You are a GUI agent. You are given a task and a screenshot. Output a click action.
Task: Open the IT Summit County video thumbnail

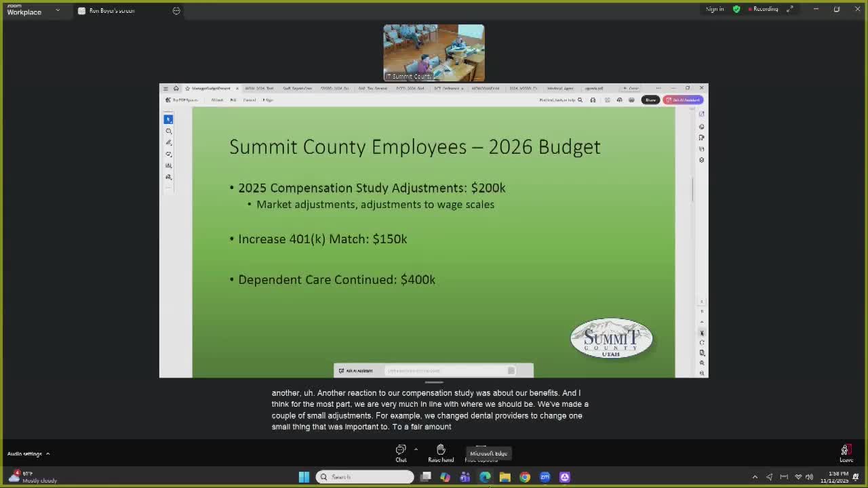point(434,53)
